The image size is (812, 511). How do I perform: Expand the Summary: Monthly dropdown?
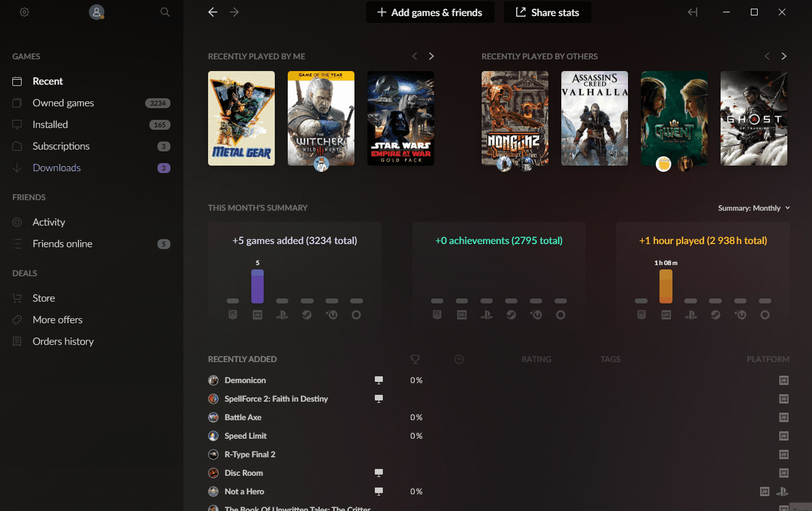[754, 208]
